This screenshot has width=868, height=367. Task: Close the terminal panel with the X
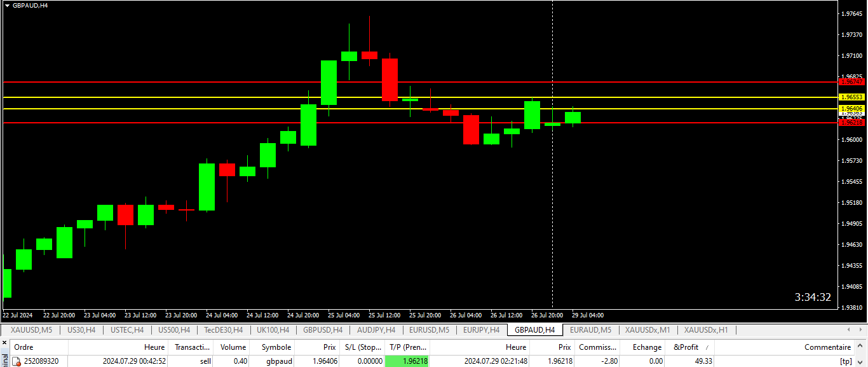[x=4, y=344]
